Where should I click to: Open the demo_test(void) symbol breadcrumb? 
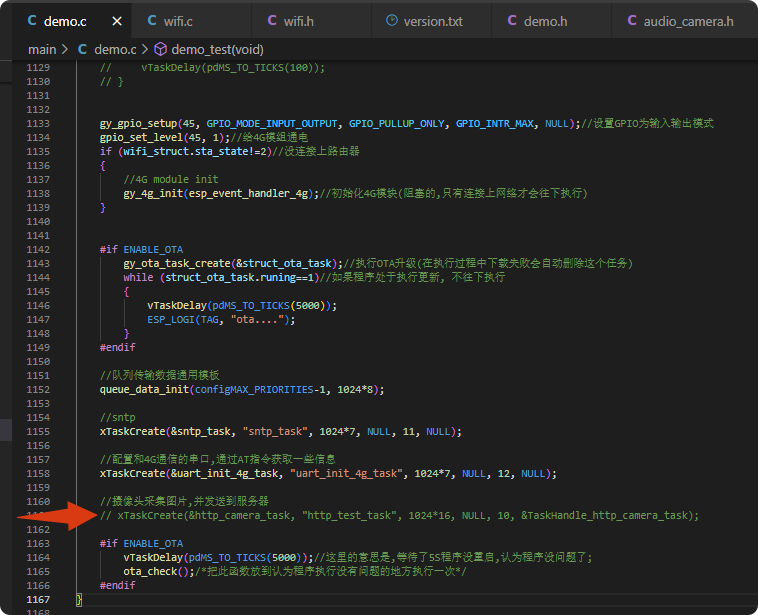click(219, 48)
